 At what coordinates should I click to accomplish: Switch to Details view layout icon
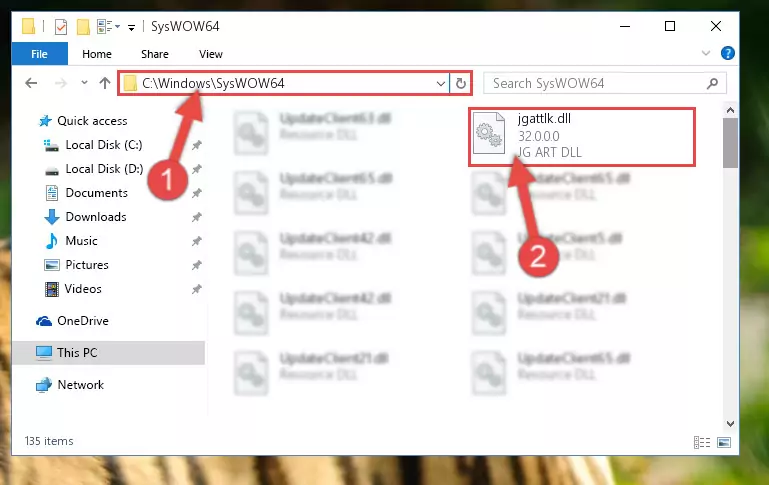702,442
